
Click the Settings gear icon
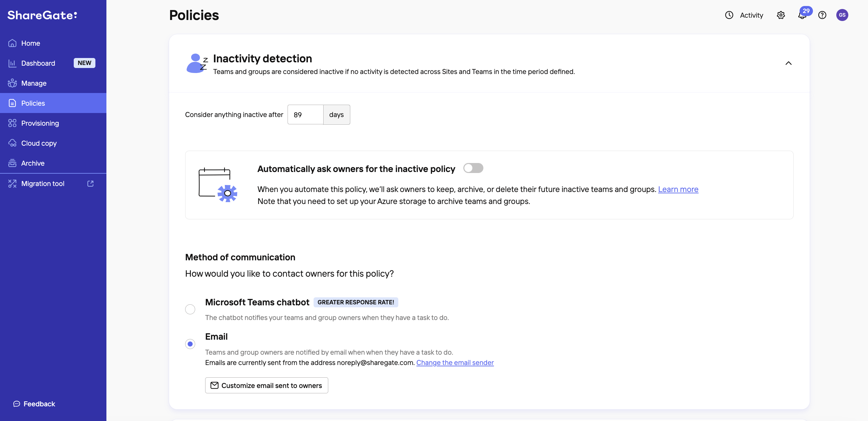781,15
